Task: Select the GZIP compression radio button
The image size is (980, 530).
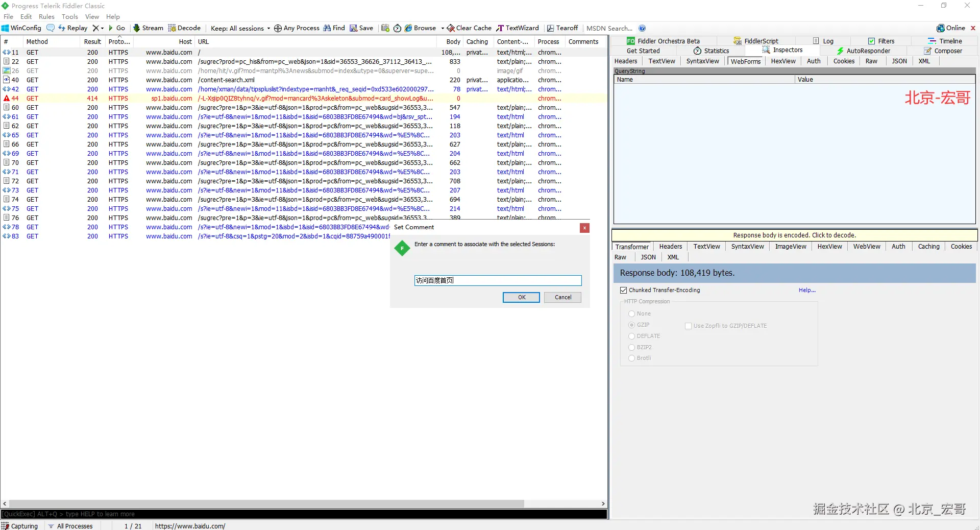Action: point(631,325)
